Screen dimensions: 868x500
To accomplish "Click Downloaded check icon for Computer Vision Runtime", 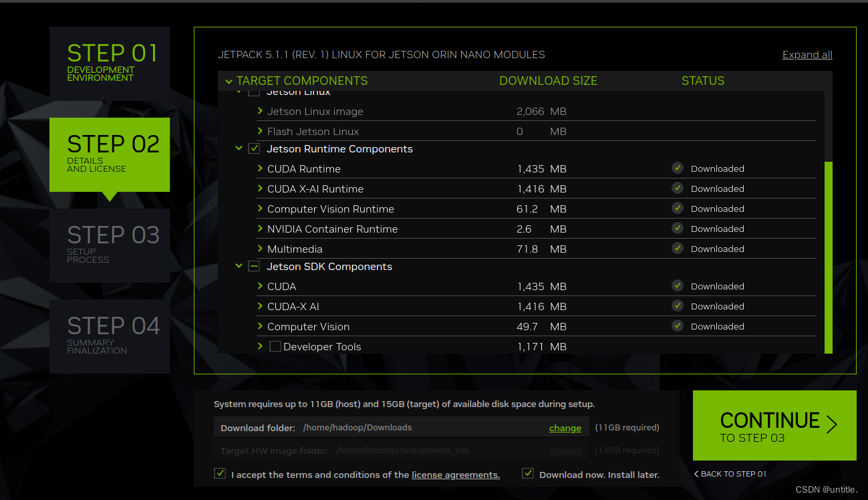I will tap(678, 209).
